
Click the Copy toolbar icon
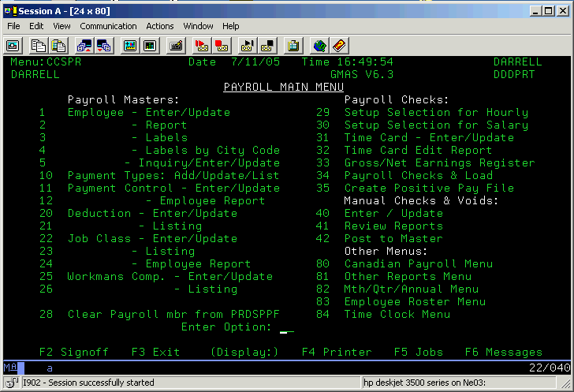[37, 45]
